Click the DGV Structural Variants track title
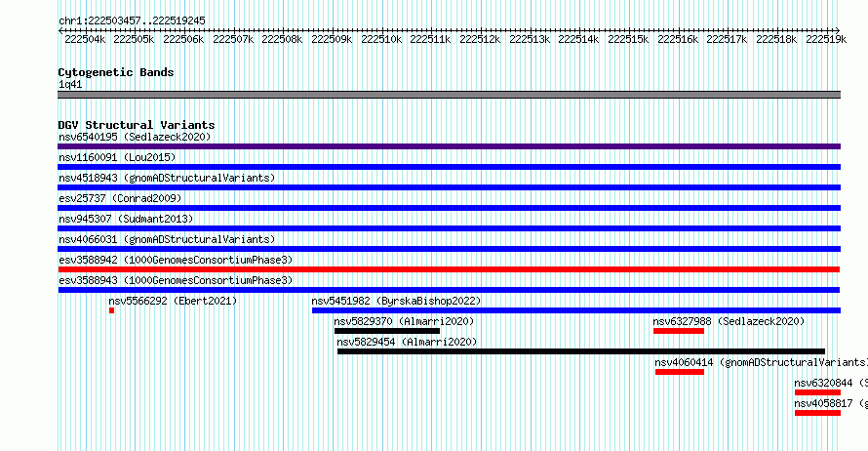Viewport: 868px width, 451px height. 137,125
